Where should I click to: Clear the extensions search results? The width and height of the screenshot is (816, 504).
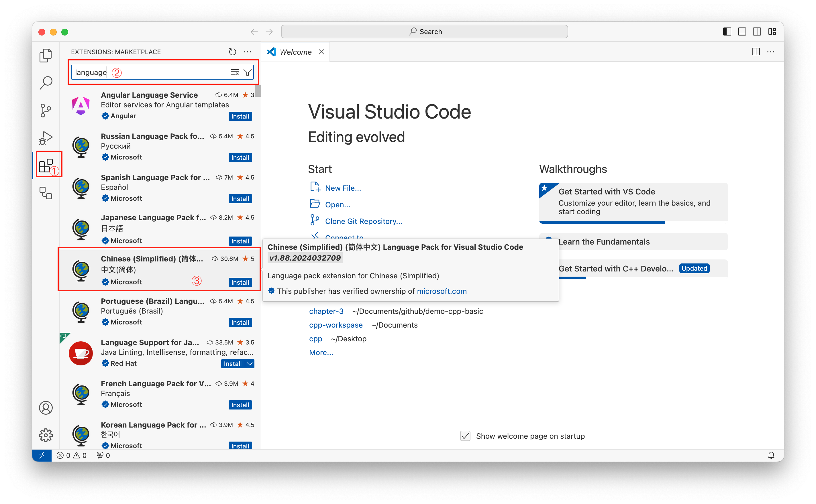pyautogui.click(x=235, y=72)
